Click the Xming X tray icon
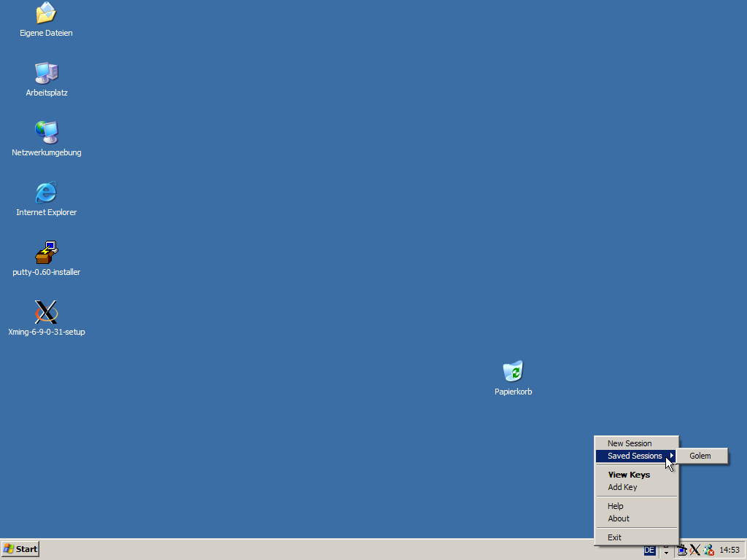Viewport: 747px width, 560px height. click(695, 550)
